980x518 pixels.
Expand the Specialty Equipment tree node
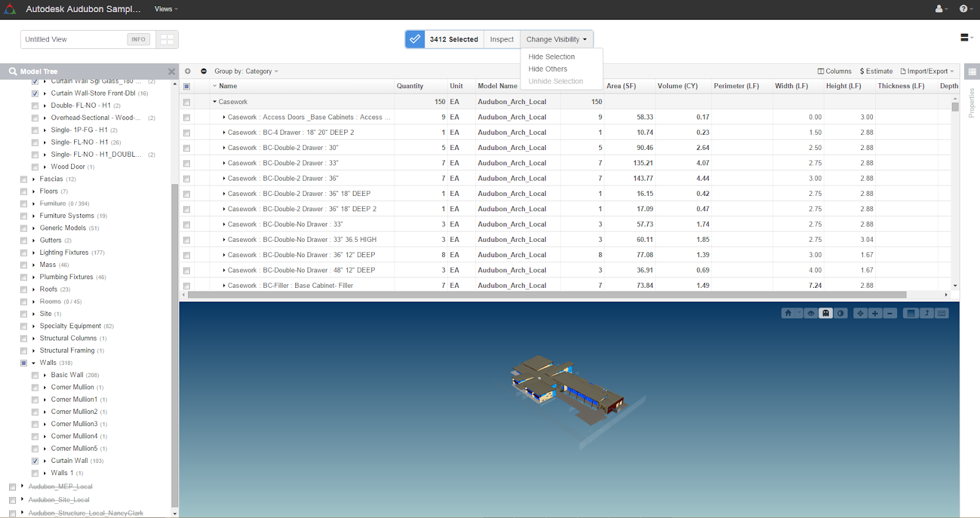[x=33, y=326]
